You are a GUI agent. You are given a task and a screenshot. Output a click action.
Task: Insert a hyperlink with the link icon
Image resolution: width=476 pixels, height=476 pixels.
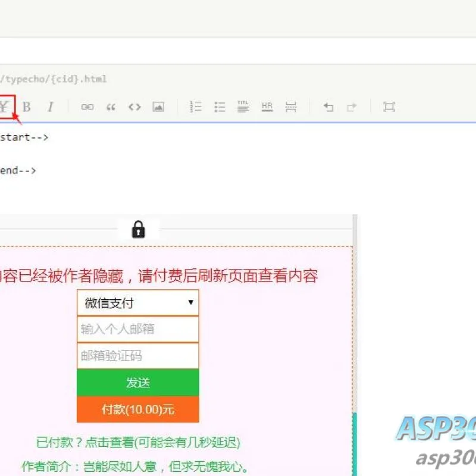pyautogui.click(x=87, y=107)
